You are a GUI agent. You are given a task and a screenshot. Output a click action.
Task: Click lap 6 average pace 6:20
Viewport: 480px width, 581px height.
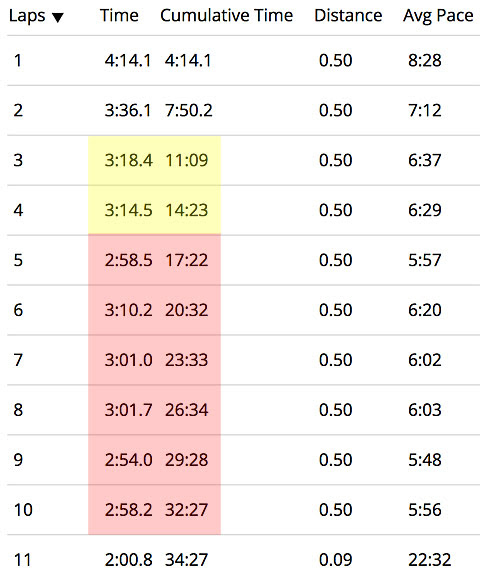pos(425,310)
